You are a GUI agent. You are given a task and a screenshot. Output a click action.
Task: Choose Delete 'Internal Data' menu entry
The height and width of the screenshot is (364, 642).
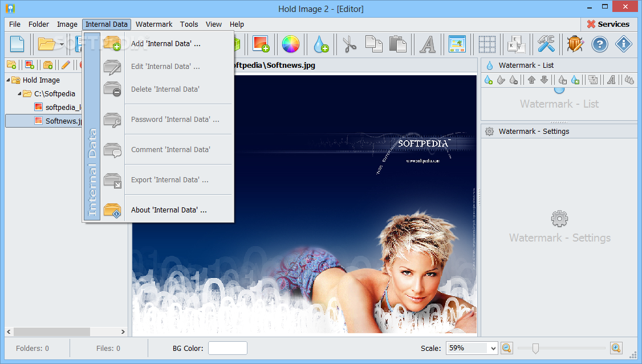point(166,89)
